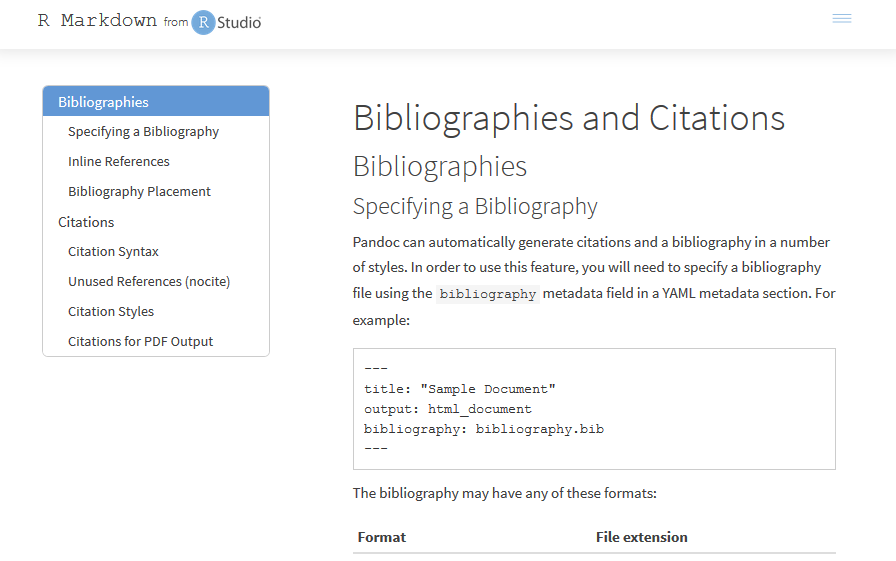Open the hamburger navigation menu

tap(842, 19)
